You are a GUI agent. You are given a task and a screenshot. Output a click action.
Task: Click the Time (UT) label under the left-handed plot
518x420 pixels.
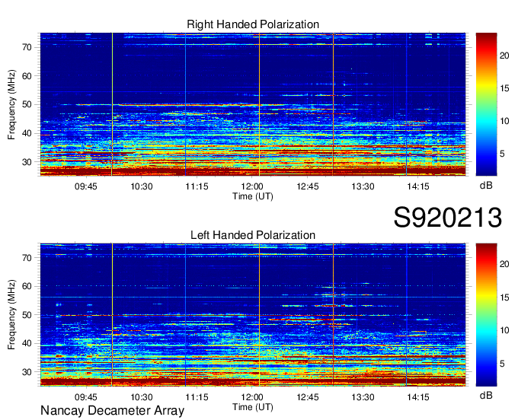click(x=253, y=407)
